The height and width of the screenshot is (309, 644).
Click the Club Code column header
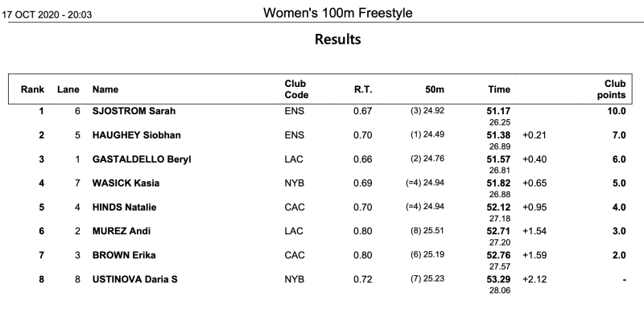coord(296,89)
